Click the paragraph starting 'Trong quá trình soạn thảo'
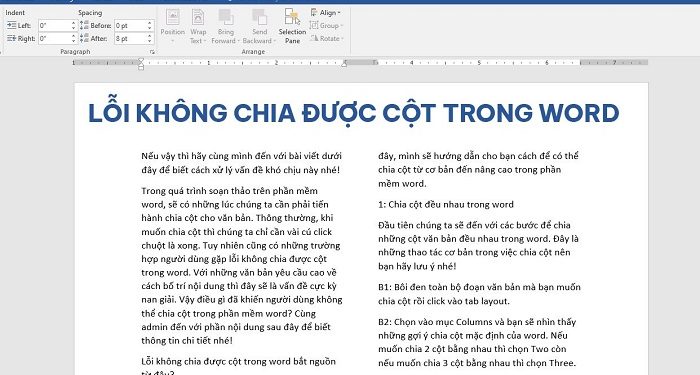 point(242,266)
